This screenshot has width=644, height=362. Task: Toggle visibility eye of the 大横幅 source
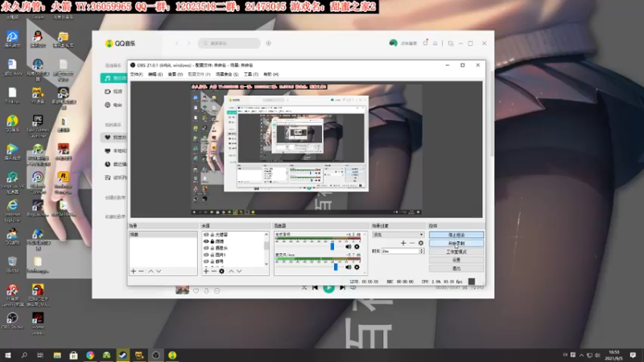point(206,235)
